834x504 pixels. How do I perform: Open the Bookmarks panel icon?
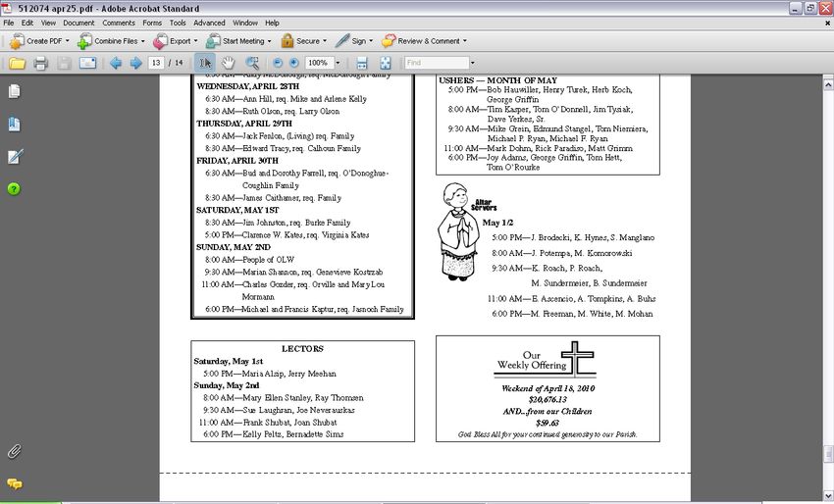pos(15,125)
